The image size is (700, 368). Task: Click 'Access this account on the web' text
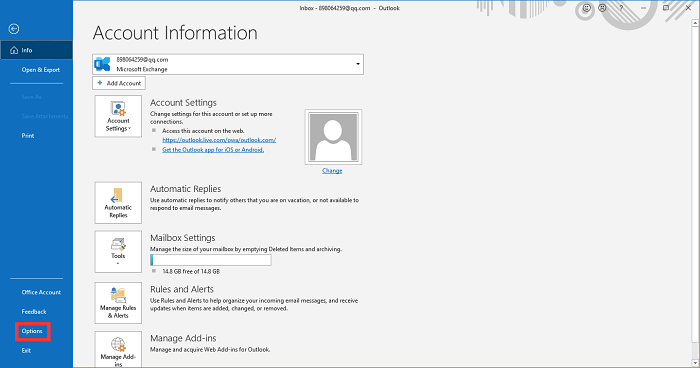203,131
